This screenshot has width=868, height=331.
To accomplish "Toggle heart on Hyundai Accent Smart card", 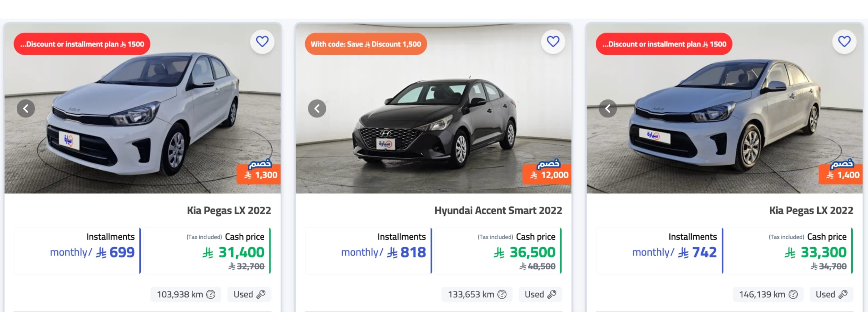I will pos(553,42).
